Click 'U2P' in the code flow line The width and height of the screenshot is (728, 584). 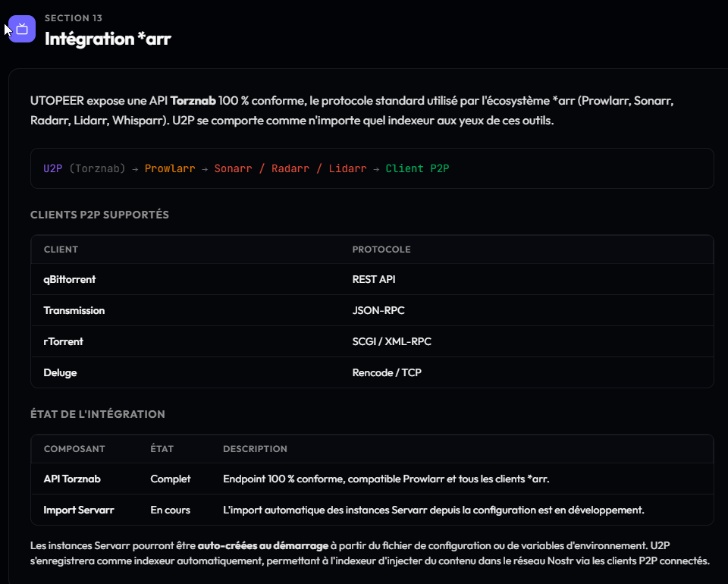coord(53,168)
